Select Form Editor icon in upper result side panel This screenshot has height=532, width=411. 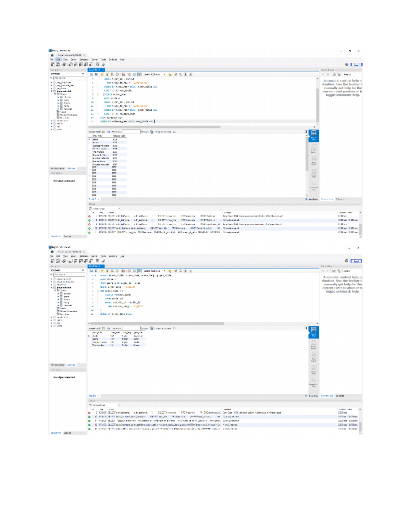[x=313, y=149]
